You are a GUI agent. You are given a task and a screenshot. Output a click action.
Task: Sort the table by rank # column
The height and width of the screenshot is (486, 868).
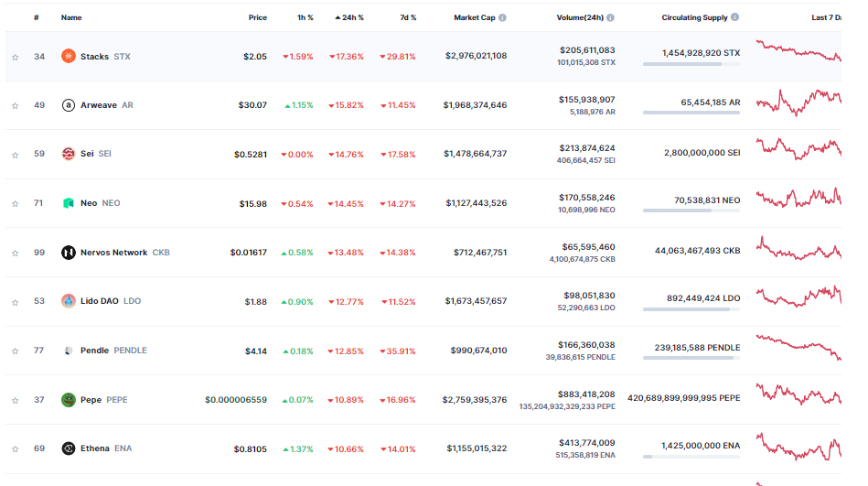(36, 17)
